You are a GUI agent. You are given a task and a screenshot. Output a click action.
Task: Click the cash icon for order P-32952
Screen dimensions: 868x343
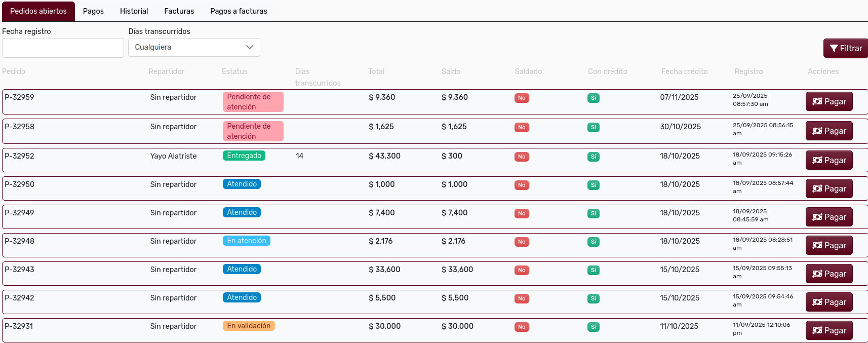coord(817,160)
